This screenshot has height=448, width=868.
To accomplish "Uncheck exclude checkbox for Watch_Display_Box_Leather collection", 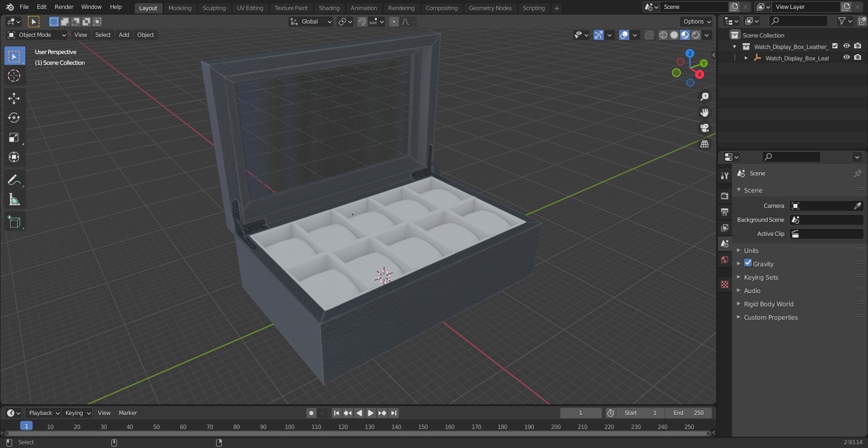I will coord(835,46).
